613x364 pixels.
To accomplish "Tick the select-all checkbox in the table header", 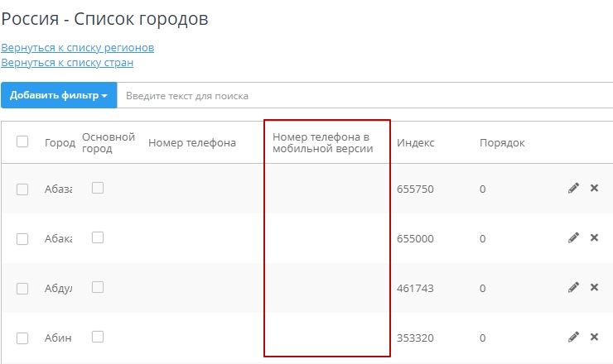I will point(22,141).
